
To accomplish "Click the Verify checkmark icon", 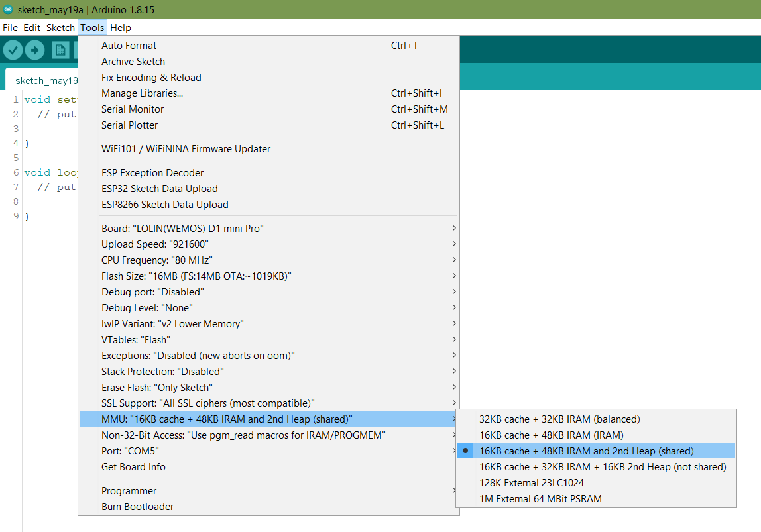I will (x=14, y=50).
